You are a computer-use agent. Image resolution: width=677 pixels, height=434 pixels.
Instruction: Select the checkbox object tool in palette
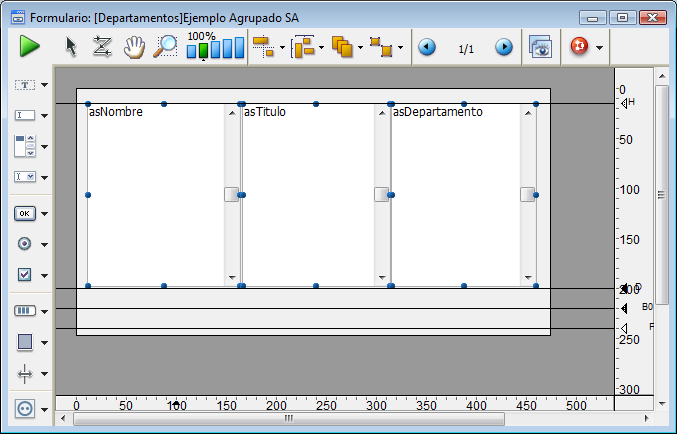[25, 274]
